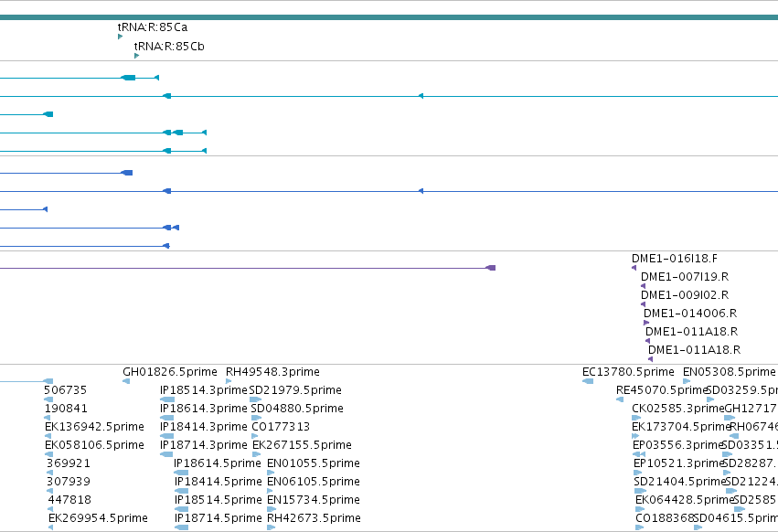Screen dimensions: 778x532
Task: Open EK173704.5prime
Action: pyautogui.click(x=681, y=427)
